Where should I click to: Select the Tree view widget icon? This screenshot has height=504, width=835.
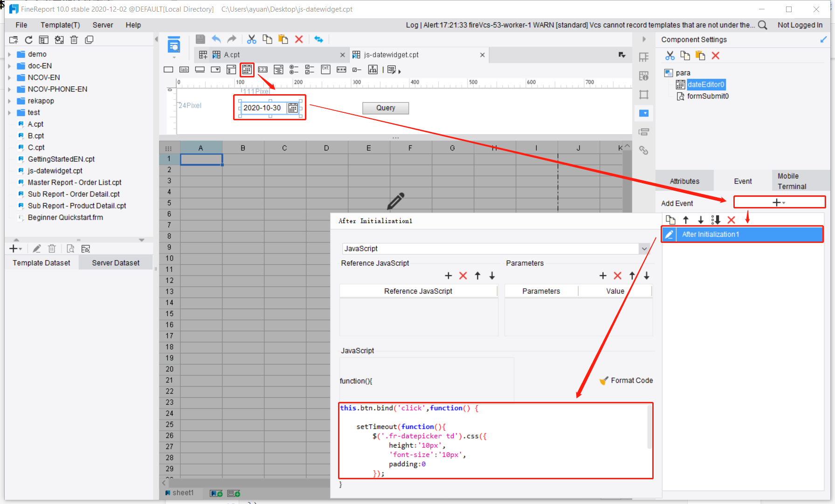373,70
